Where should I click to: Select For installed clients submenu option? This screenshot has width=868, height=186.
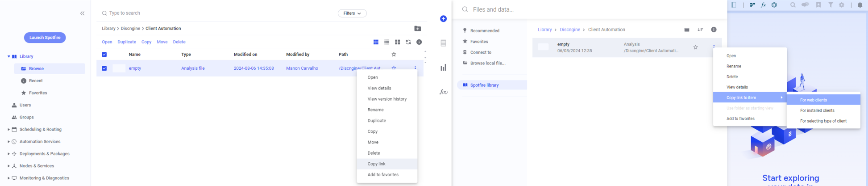823,110
